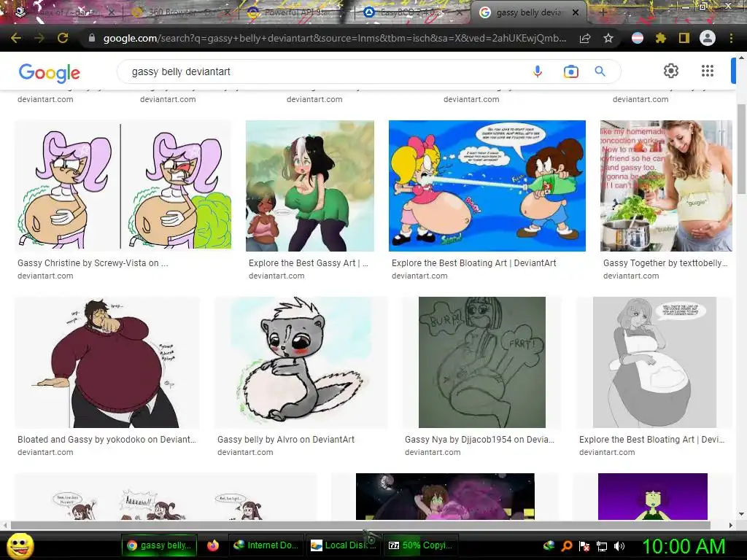Click the scroll-down arrow of vertical scrollbar
Image resolution: width=747 pixels, height=560 pixels.
(x=741, y=514)
